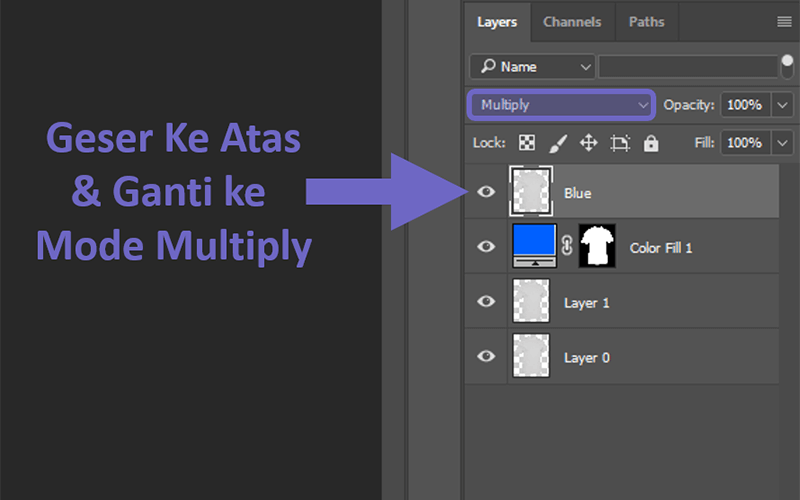Screen dimensions: 800x500
Task: Select the Blue layer thumbnail
Action: (531, 192)
